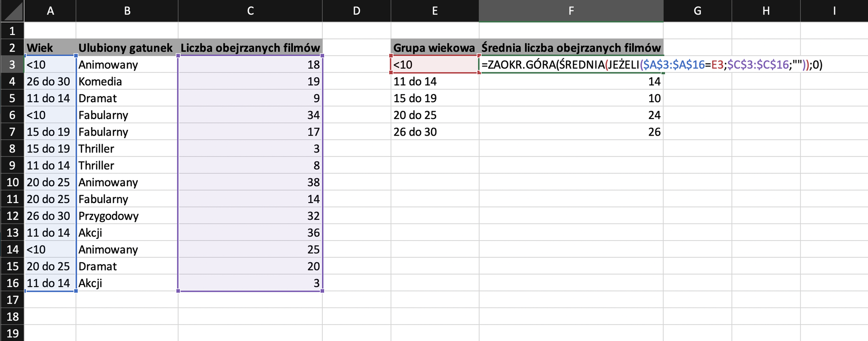Click film count 19 in column C
The width and height of the screenshot is (868, 341).
click(250, 81)
